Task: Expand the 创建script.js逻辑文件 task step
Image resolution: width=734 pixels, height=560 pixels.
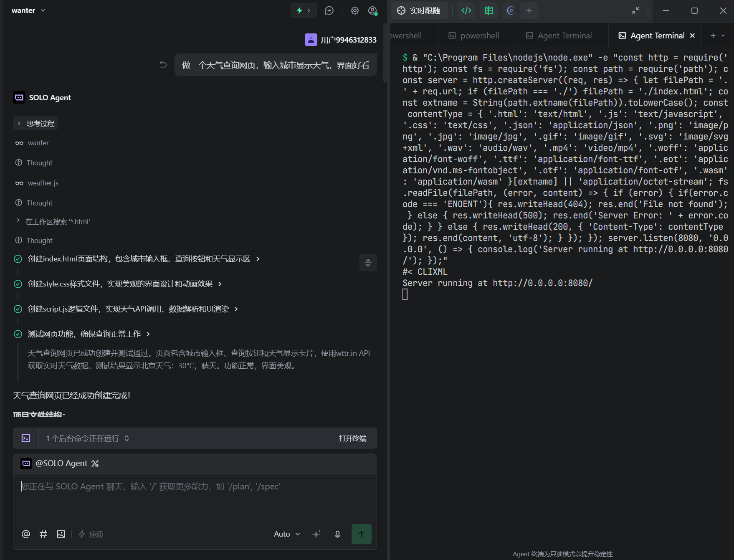Action: tap(133, 309)
